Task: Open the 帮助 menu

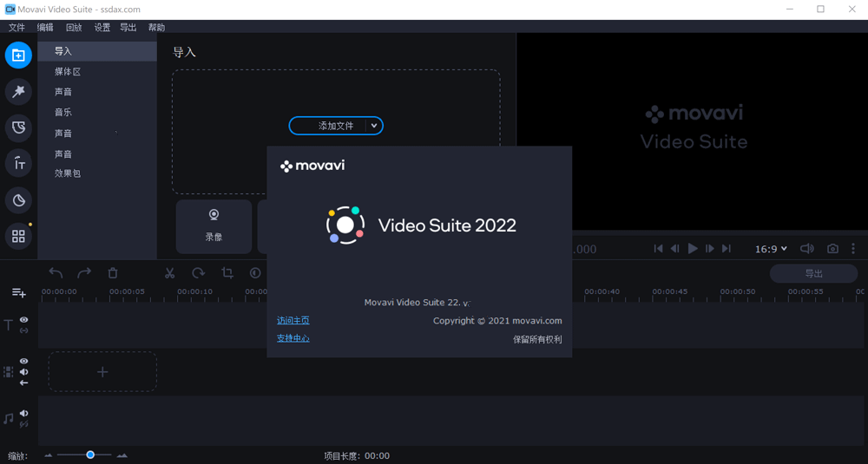Action: click(x=156, y=27)
